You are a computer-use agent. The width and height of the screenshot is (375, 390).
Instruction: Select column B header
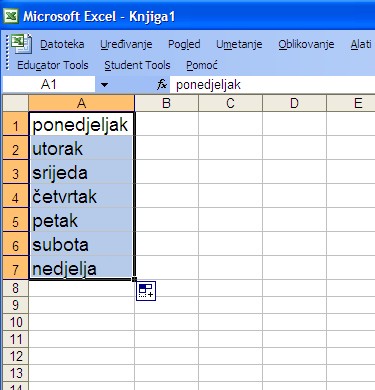(x=166, y=103)
